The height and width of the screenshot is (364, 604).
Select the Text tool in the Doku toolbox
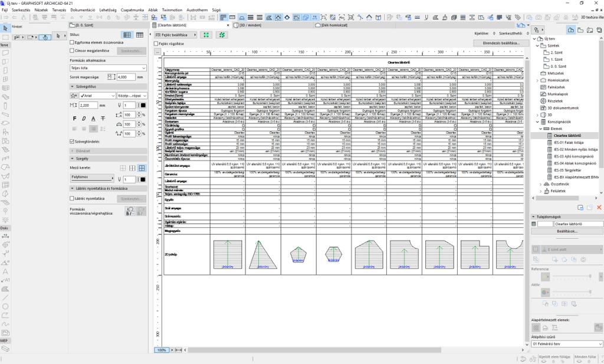pos(5,271)
